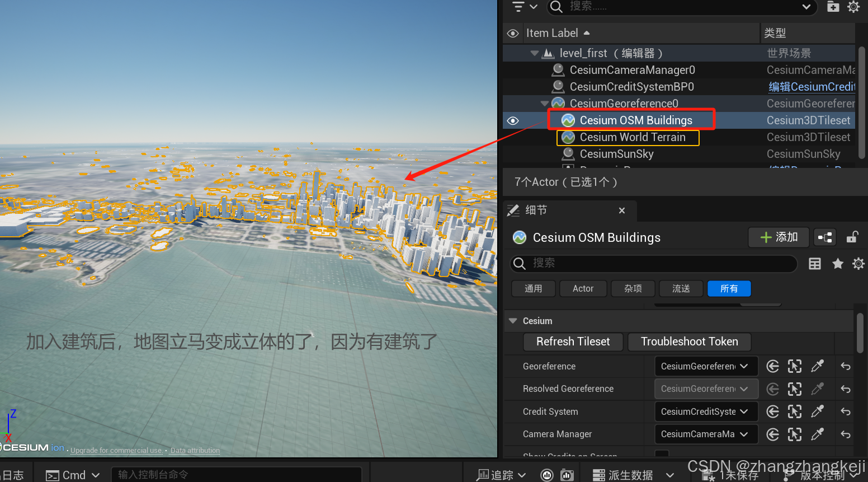Screen dimensions: 868x482
Task: Switch details to property matrix table icon
Action: (815, 264)
